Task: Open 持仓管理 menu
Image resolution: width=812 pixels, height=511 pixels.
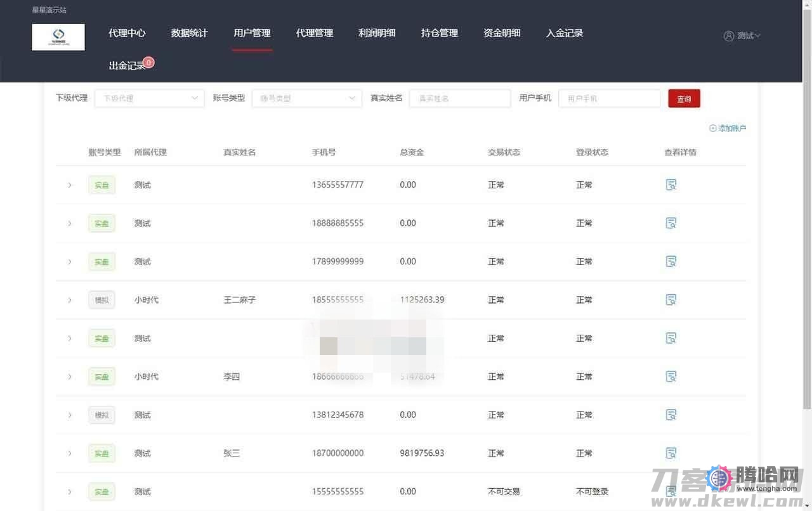Action: pos(440,33)
